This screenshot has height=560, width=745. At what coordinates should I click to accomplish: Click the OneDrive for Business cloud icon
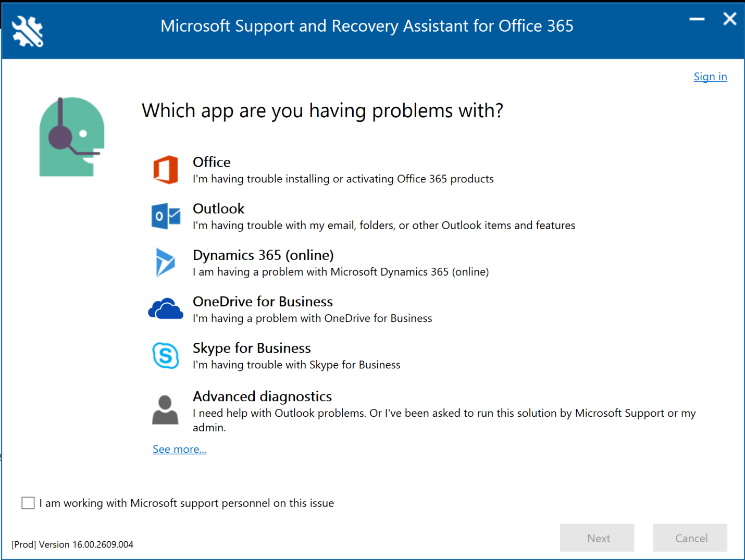point(165,308)
